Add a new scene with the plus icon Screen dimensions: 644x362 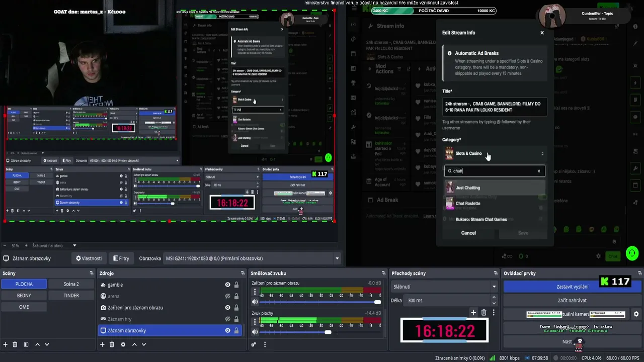(x=6, y=344)
